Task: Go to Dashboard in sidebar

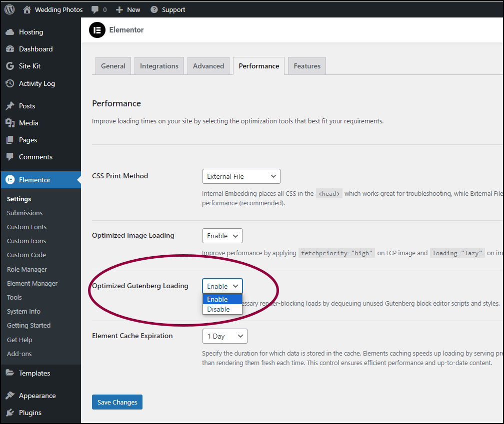Action: click(35, 49)
